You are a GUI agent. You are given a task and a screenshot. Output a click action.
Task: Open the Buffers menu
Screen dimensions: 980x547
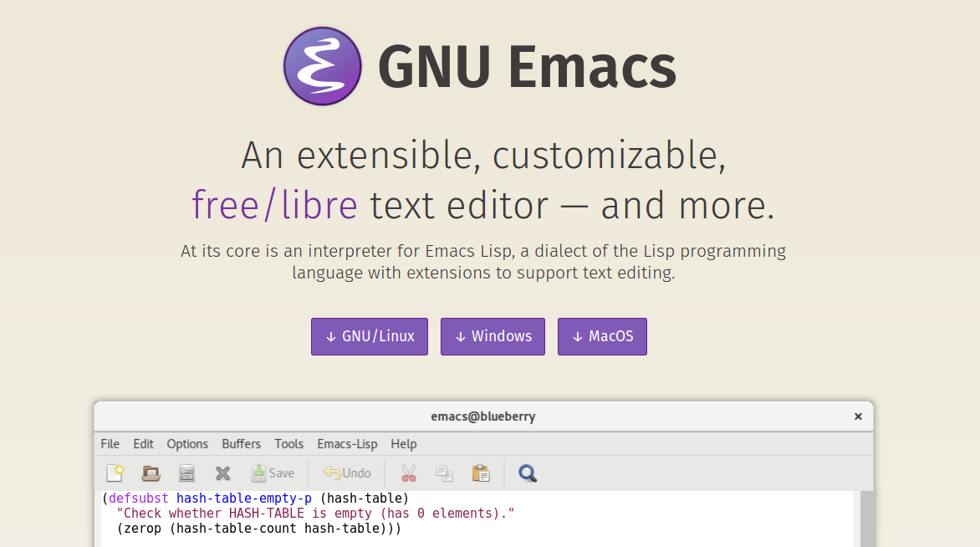tap(242, 444)
